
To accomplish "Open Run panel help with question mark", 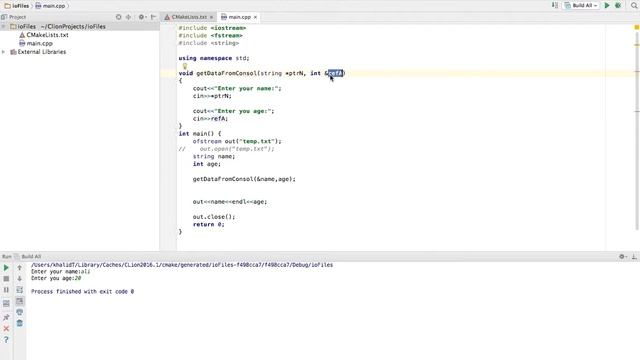I will (6, 340).
